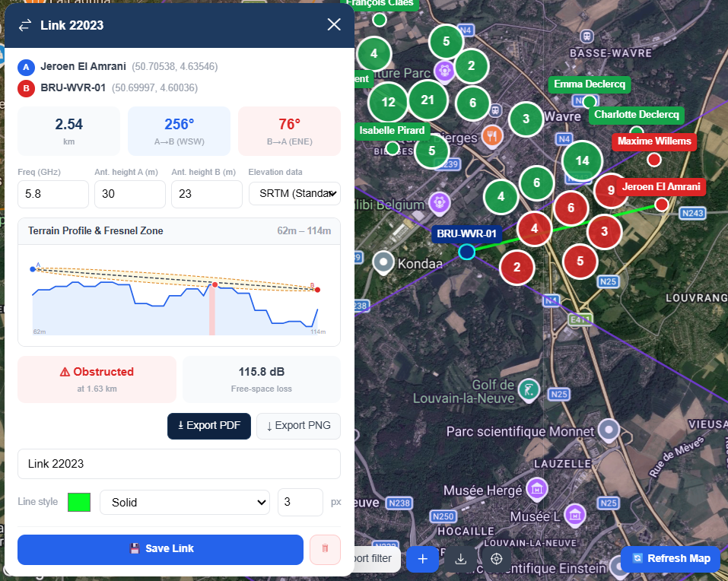This screenshot has height=581, width=728.
Task: Click the red Jeroen El Amrani map marker
Action: click(x=662, y=204)
